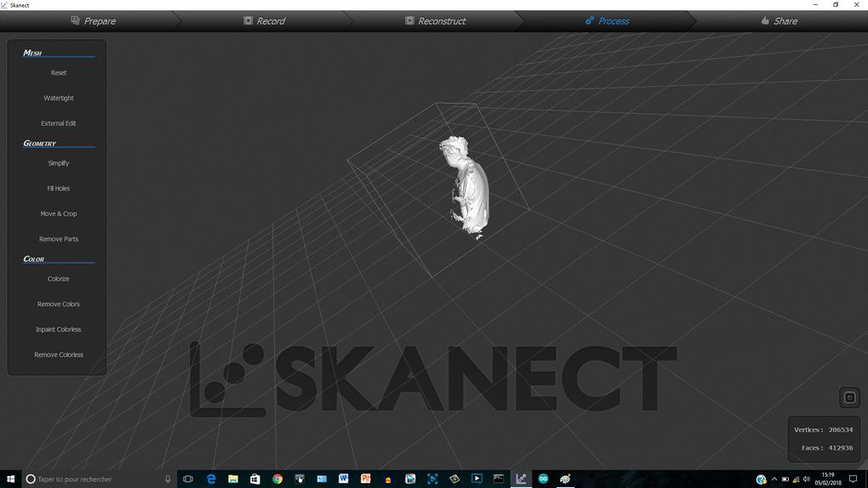868x488 pixels.
Task: Click the Windows search box
Action: pyautogui.click(x=94, y=479)
